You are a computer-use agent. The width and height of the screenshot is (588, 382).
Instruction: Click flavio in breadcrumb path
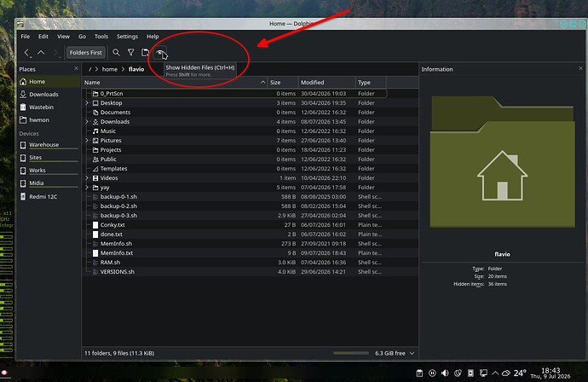[136, 69]
